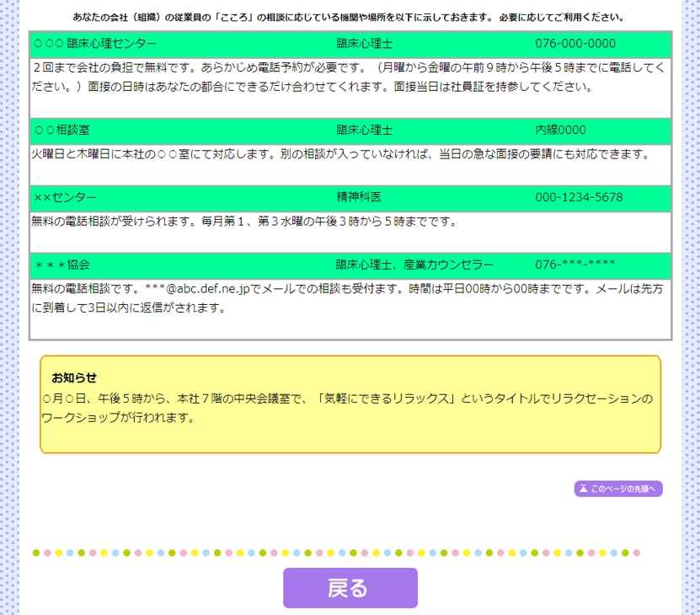The width and height of the screenshot is (700, 615).
Task: Click the ○○相談室 row title
Action: pos(62,130)
